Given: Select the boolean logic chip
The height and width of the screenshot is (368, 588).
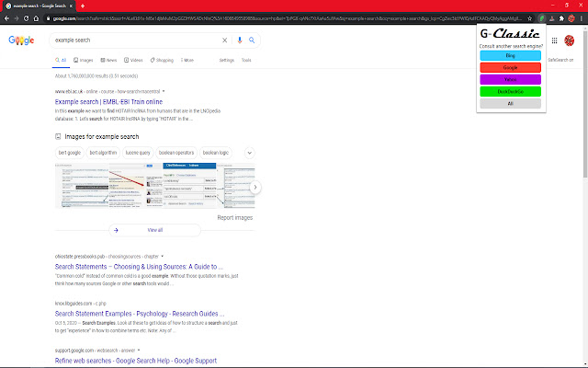Looking at the screenshot, I should click(x=216, y=153).
